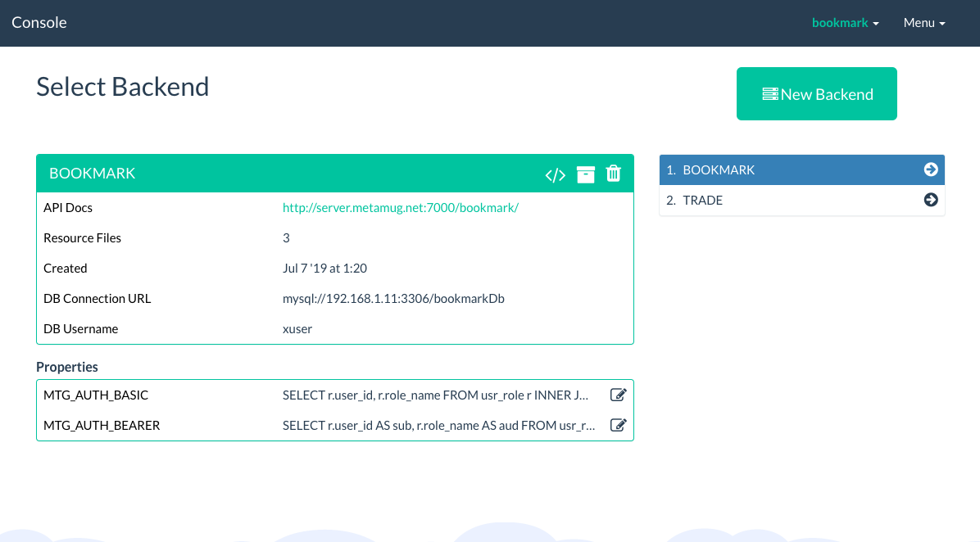Open the code editor icon for BOOKMARK
The width and height of the screenshot is (980, 542).
555,175
